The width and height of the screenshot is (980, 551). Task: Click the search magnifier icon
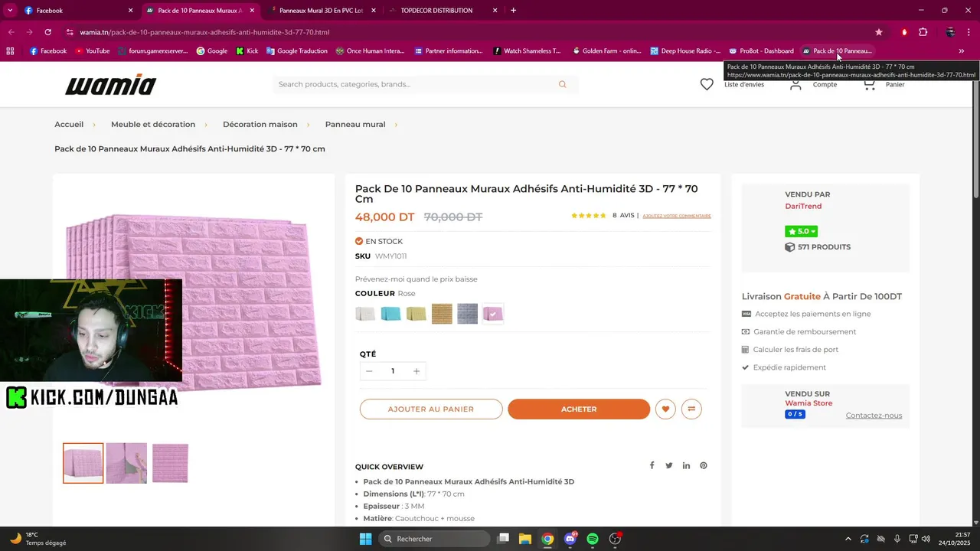(x=562, y=84)
